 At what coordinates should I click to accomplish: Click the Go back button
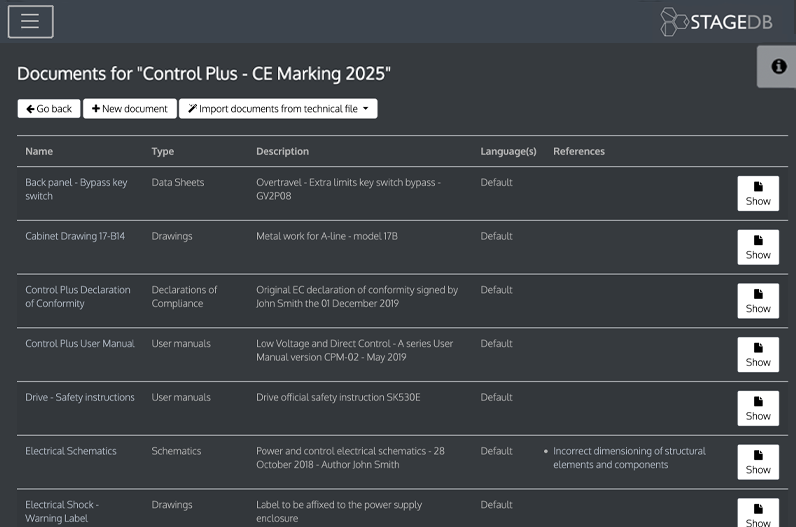49,108
